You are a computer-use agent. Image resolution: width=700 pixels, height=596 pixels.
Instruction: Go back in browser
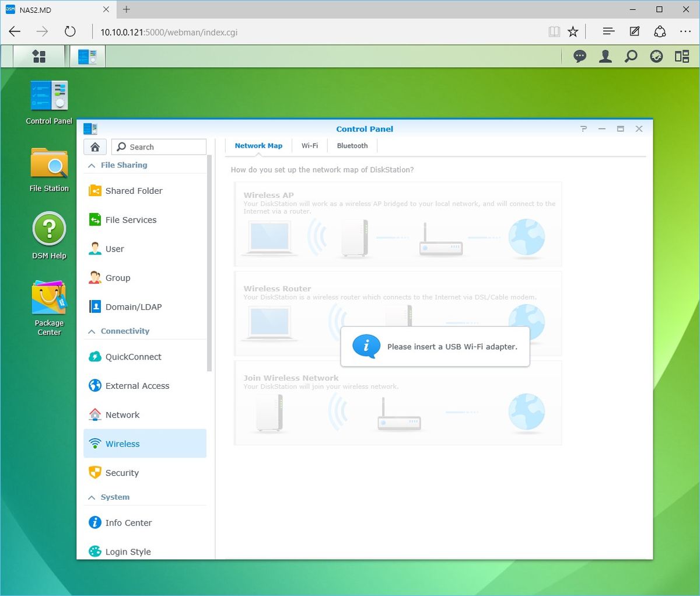15,32
